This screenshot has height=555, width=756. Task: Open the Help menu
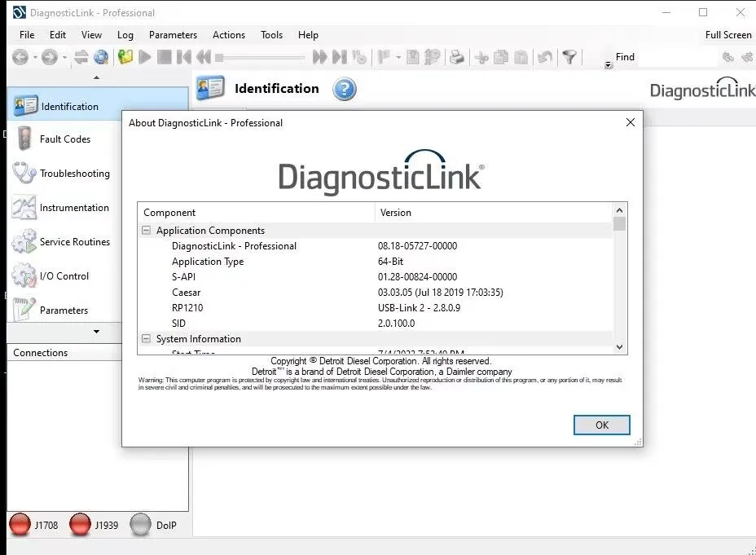[308, 35]
